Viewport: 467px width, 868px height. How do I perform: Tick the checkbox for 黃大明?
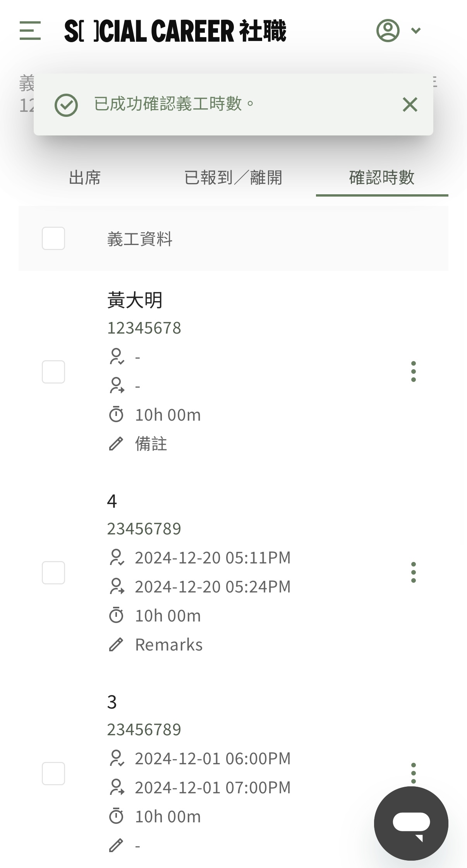pyautogui.click(x=53, y=372)
